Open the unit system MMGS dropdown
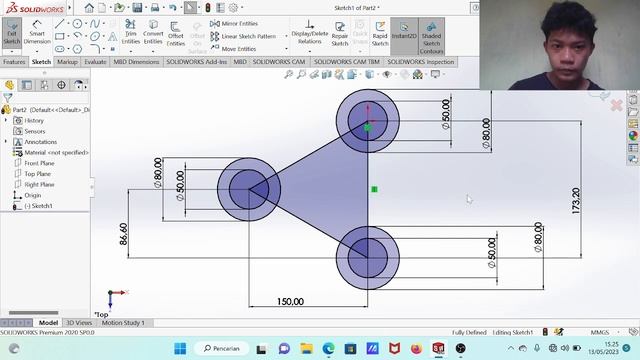Image resolution: width=640 pixels, height=360 pixels. pos(618,332)
